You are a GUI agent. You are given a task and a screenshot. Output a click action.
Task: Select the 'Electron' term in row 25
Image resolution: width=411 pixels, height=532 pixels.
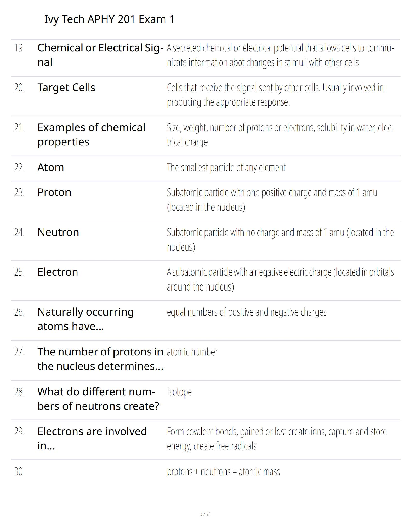pos(57,272)
